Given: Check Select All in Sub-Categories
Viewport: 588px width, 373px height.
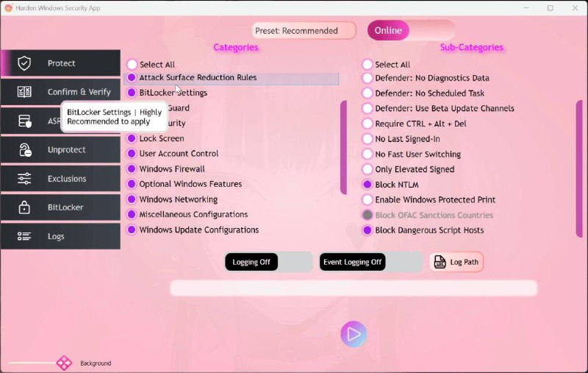Looking at the screenshot, I should (x=367, y=65).
